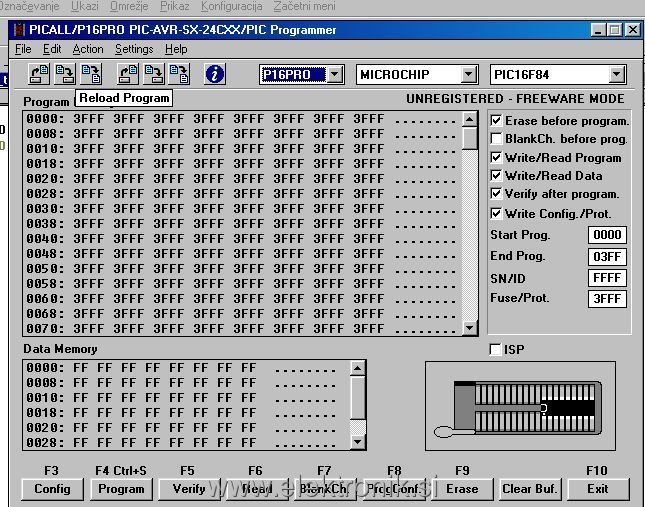
Task: Open the Help menu
Action: (x=176, y=49)
